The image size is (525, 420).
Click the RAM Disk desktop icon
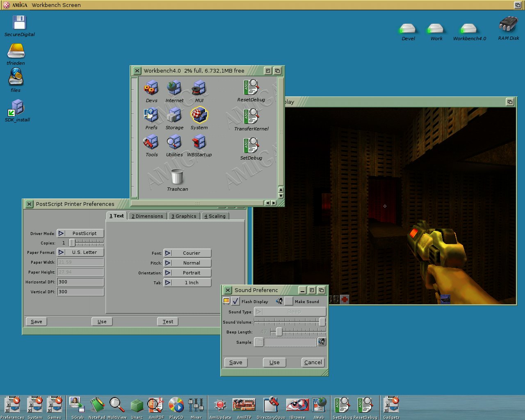tap(508, 25)
